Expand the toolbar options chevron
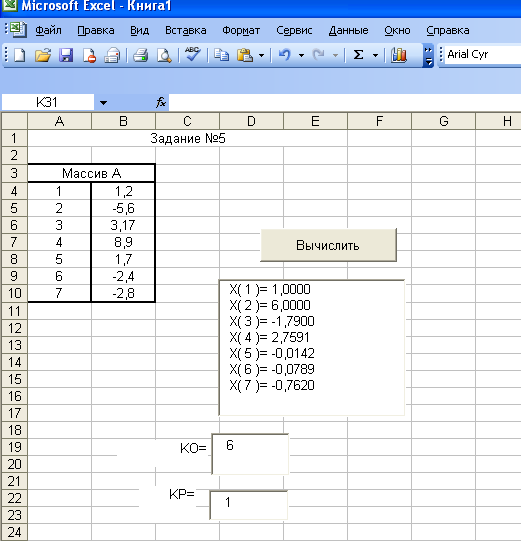This screenshot has height=541, width=521. [x=428, y=56]
